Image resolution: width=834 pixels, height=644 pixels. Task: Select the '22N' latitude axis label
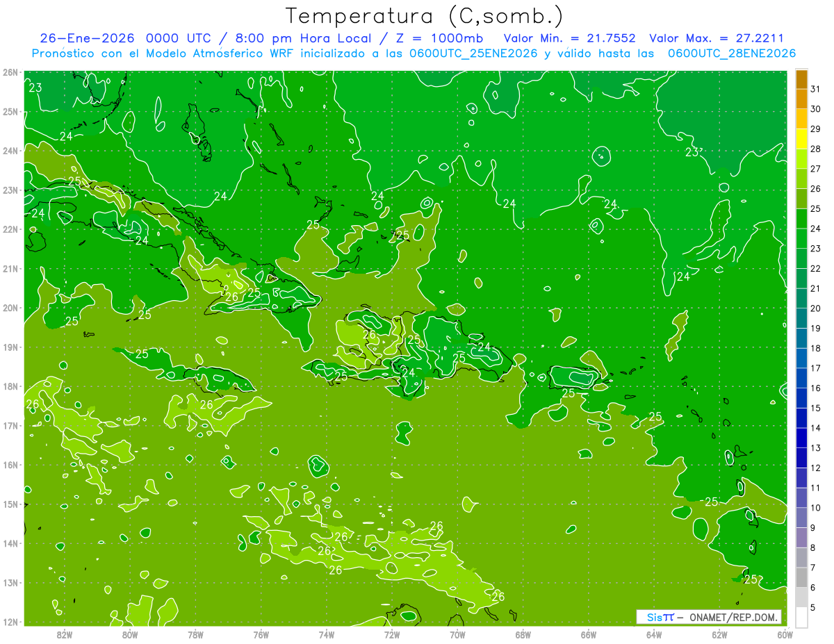(10, 229)
